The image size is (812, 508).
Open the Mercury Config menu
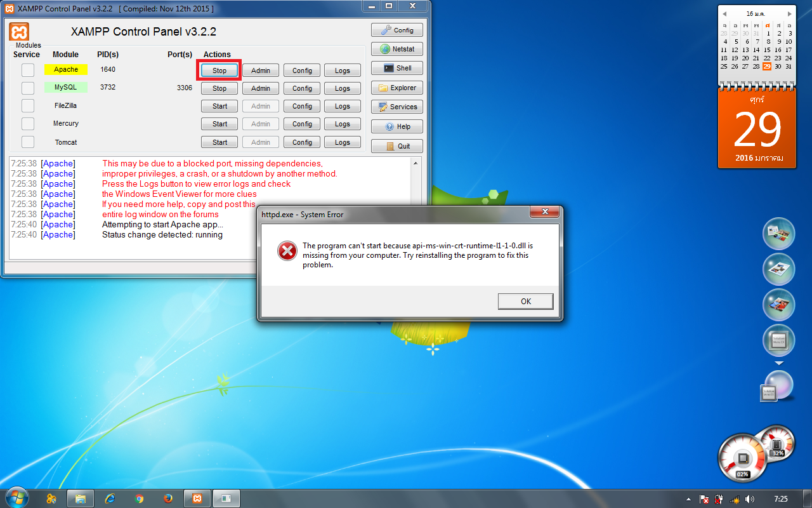(x=302, y=124)
